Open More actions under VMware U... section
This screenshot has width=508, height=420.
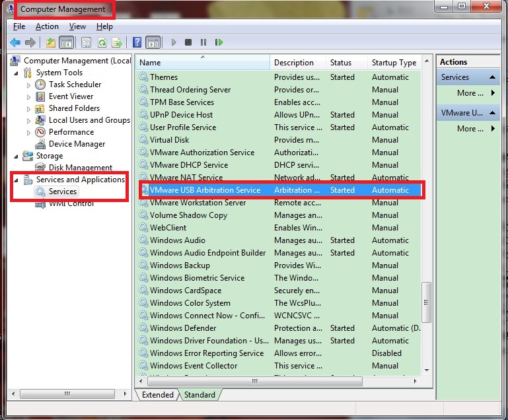(x=470, y=129)
